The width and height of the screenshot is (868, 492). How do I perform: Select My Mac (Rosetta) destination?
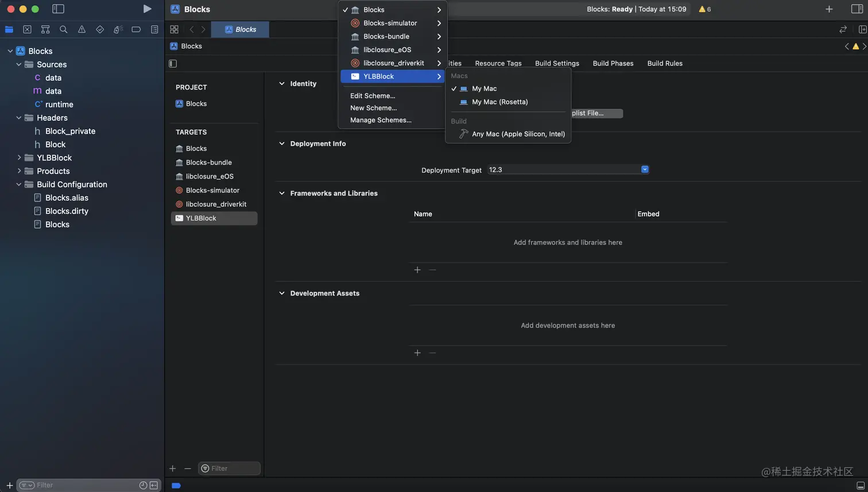pos(499,102)
